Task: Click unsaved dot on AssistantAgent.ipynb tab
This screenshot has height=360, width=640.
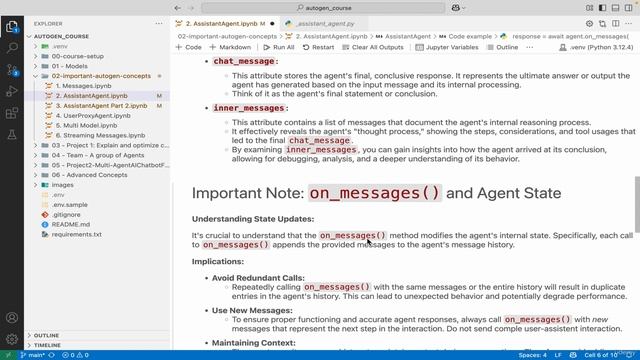Action: click(x=272, y=24)
